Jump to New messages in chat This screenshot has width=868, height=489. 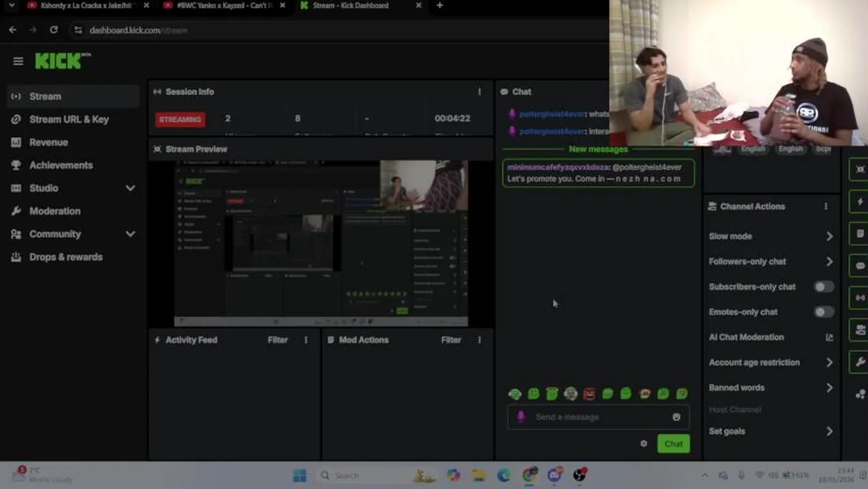pyautogui.click(x=598, y=149)
